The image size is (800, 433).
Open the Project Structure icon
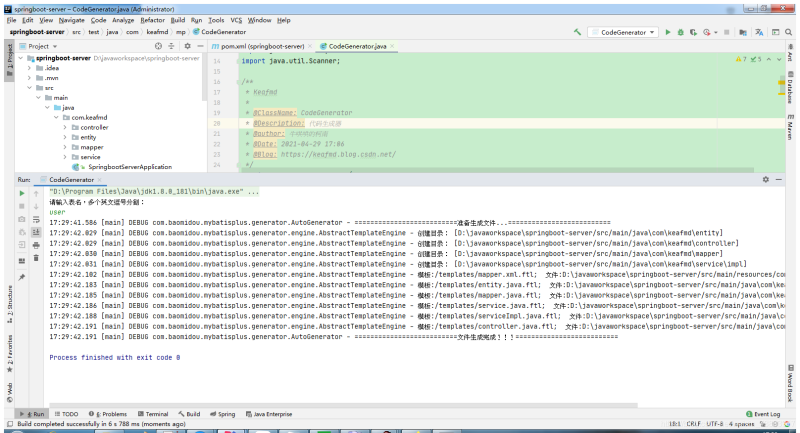click(743, 32)
